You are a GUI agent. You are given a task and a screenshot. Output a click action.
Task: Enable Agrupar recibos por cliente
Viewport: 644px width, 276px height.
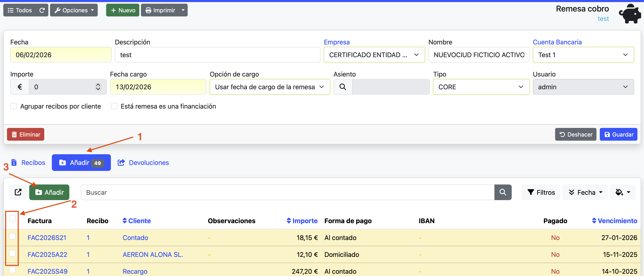(x=14, y=106)
